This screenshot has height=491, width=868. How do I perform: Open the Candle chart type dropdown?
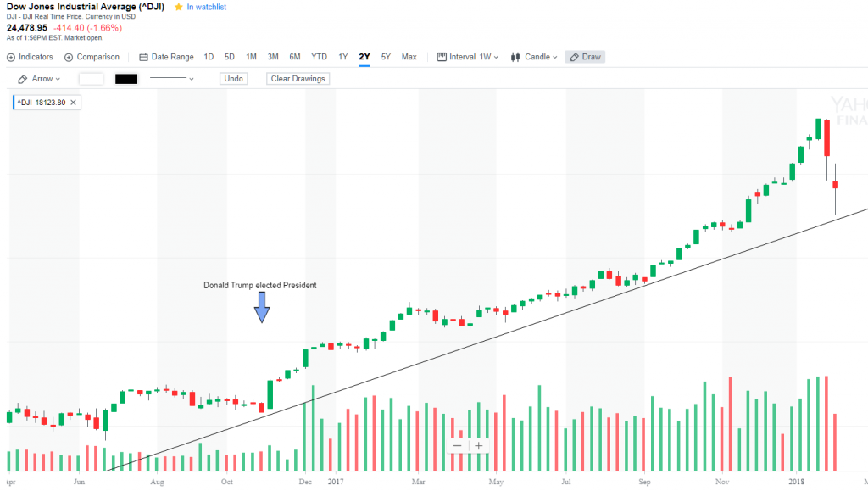534,57
